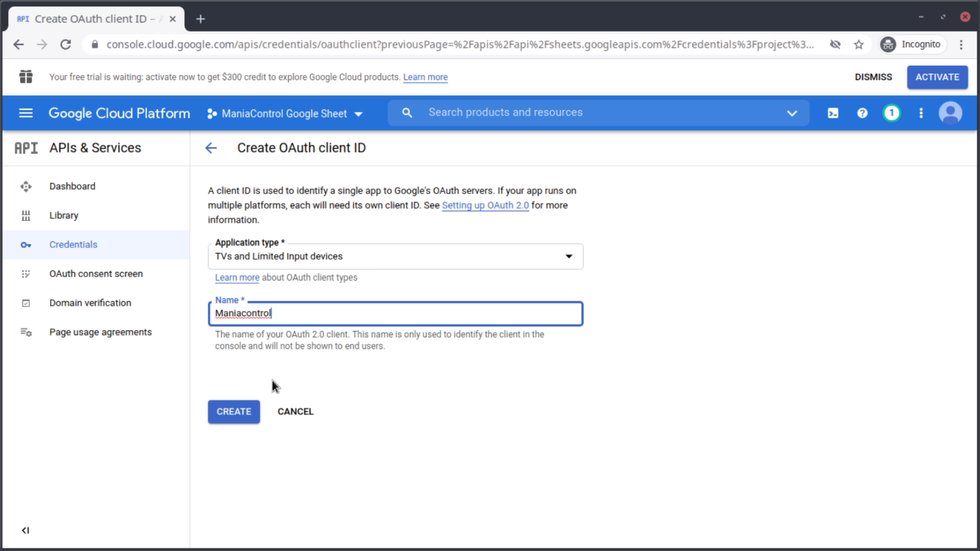Open the Setting up OAuth 2.0 link

tap(485, 205)
